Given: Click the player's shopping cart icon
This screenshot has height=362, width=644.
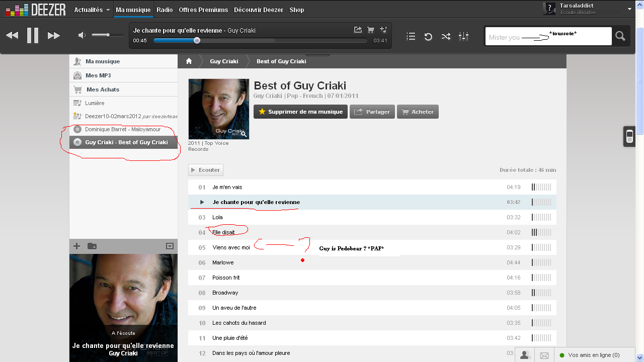Looking at the screenshot, I should tap(371, 30).
